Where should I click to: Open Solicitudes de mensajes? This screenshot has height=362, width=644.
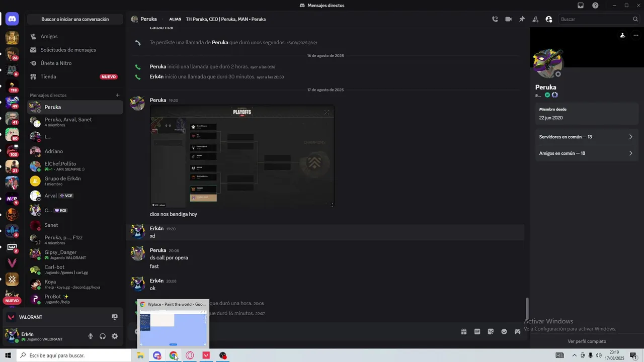[75, 50]
